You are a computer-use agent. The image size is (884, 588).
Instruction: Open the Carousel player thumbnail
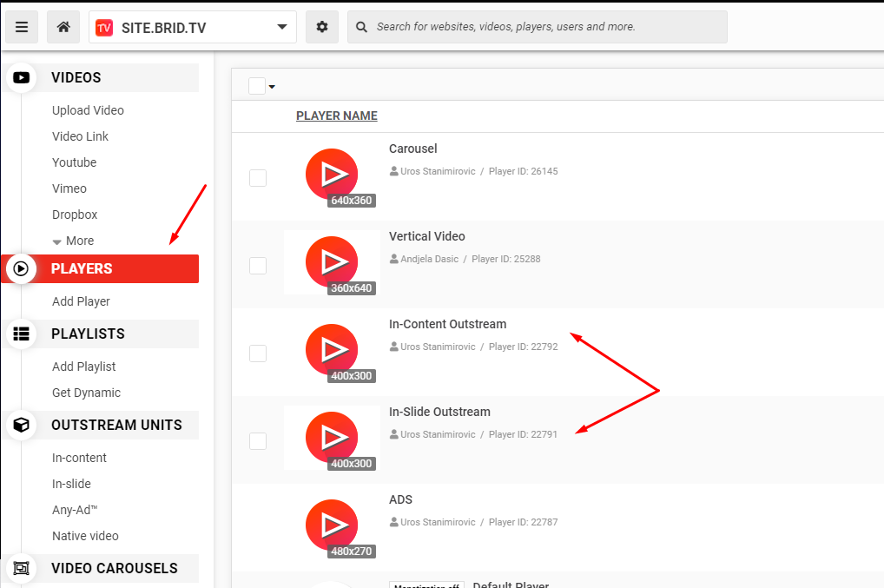333,176
